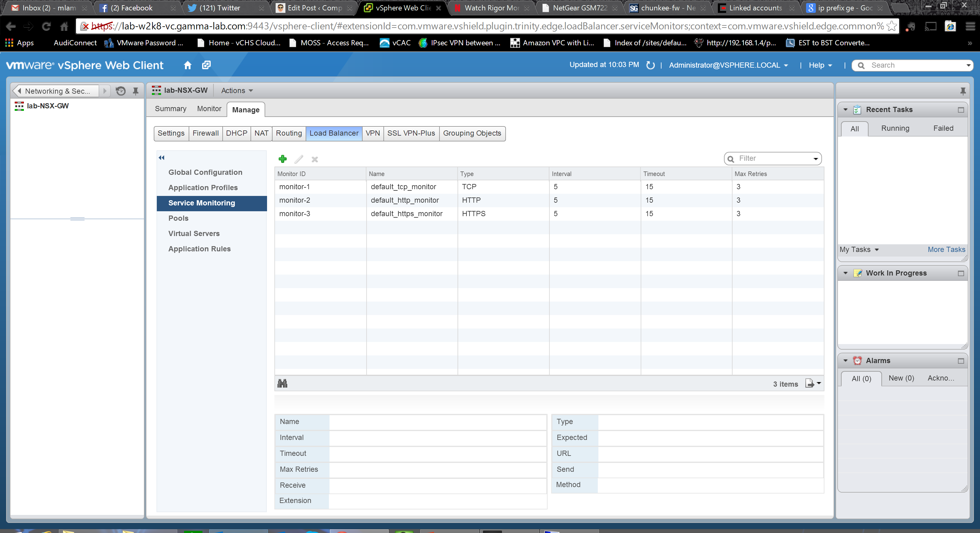Minimize the Work In Progress panel
The image size is (980, 533).
click(x=961, y=273)
